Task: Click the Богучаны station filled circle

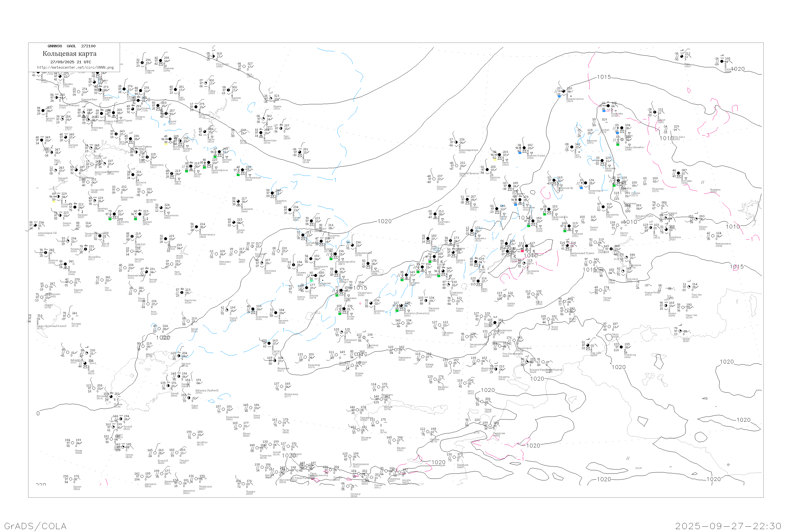Action: click(x=678, y=173)
